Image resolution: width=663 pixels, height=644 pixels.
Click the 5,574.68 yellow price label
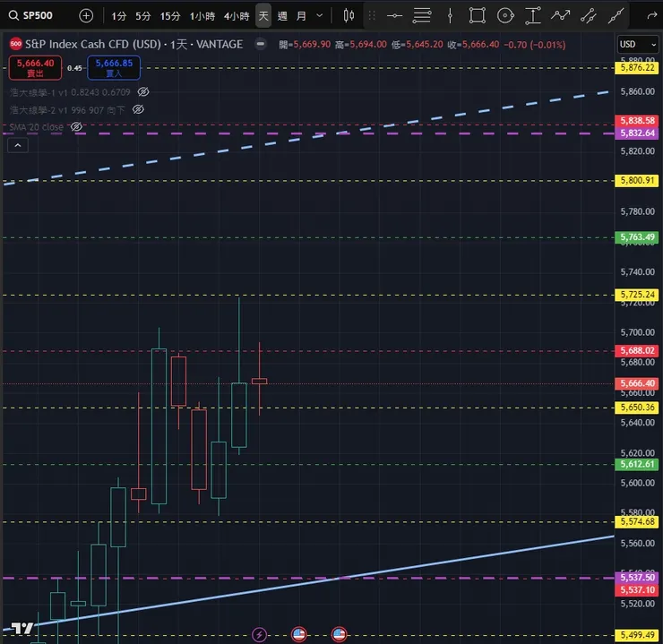point(637,521)
